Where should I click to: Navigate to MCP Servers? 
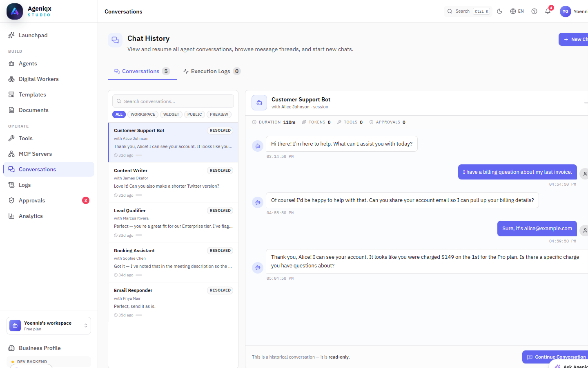click(49, 154)
